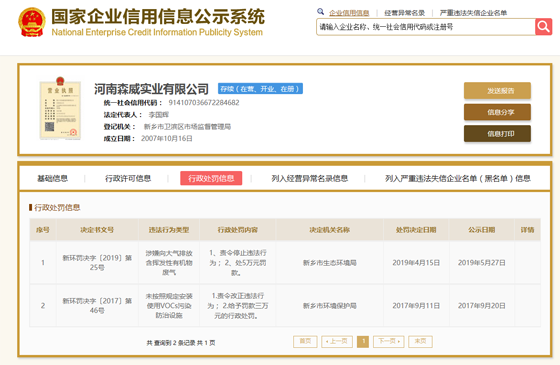The width and height of the screenshot is (560, 365).
Task: Select the 企业信用信息 search category link
Action: point(349,13)
